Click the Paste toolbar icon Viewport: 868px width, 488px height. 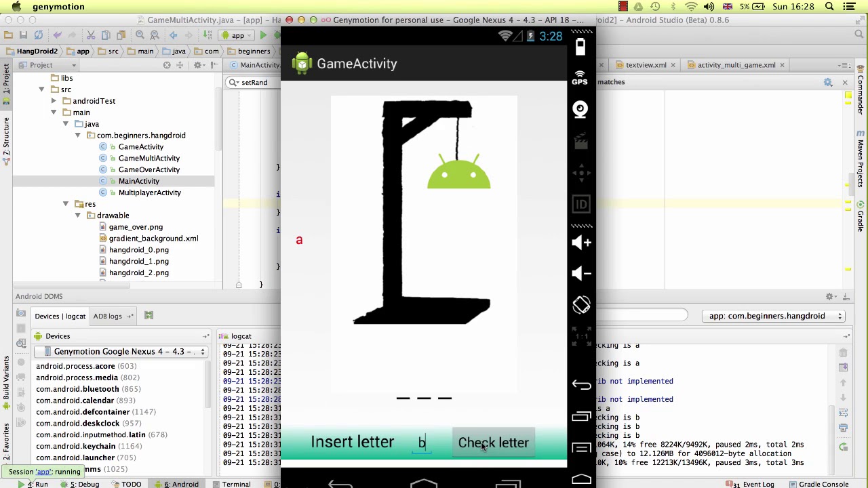click(121, 35)
